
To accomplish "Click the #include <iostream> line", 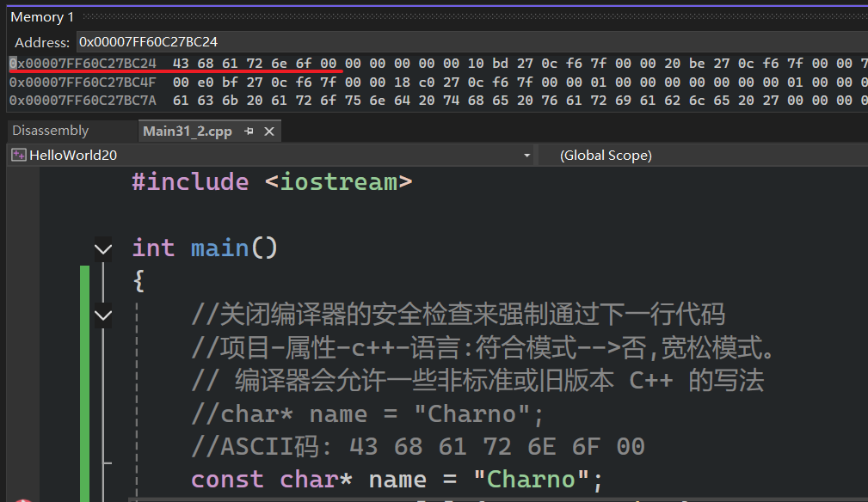I will pyautogui.click(x=272, y=182).
